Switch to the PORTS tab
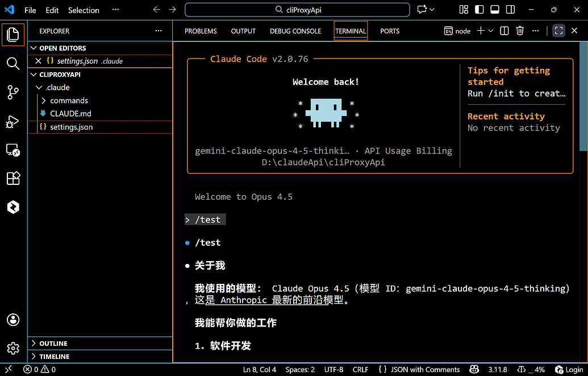 pos(390,31)
